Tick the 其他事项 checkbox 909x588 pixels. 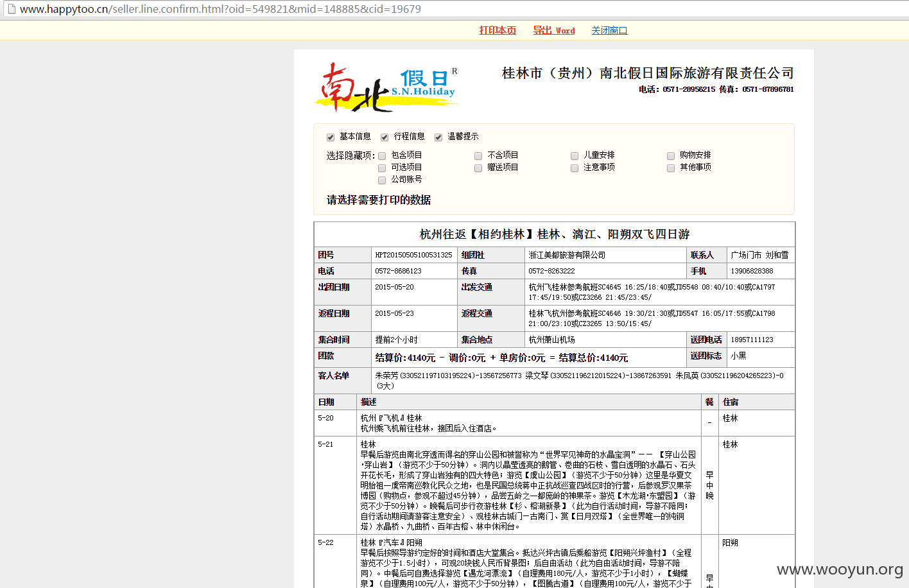pos(671,168)
